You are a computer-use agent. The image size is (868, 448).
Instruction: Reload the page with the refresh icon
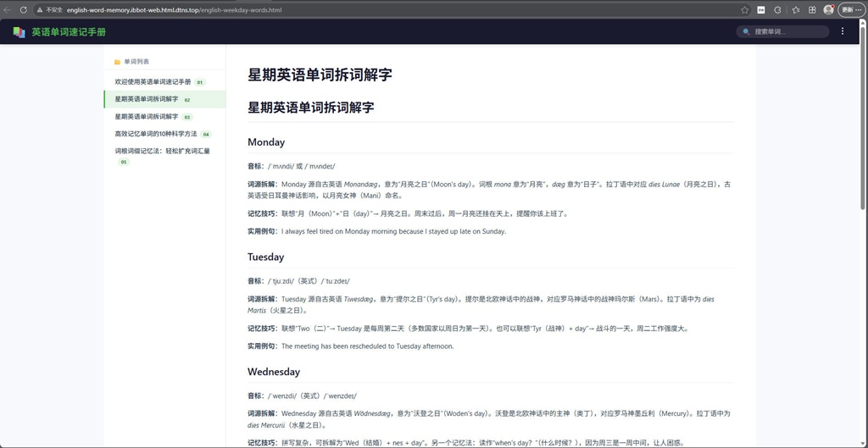(x=23, y=10)
